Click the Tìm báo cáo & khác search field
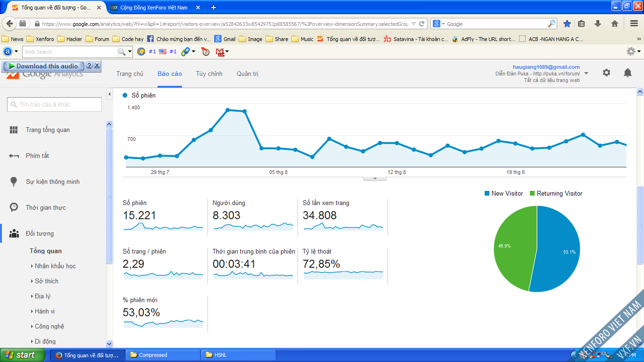Screen dimensions: 644x362 [x=55, y=105]
